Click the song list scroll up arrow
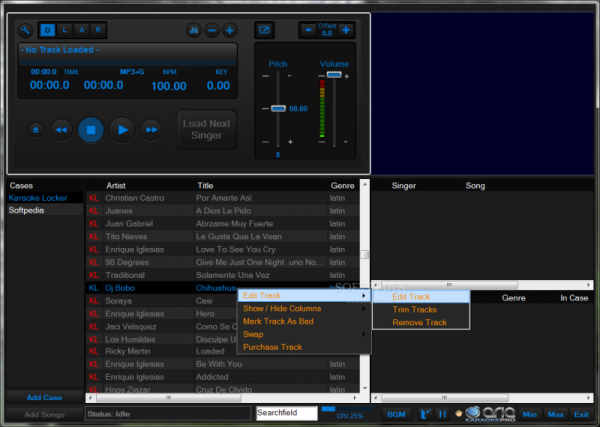The image size is (600, 427). point(365,184)
